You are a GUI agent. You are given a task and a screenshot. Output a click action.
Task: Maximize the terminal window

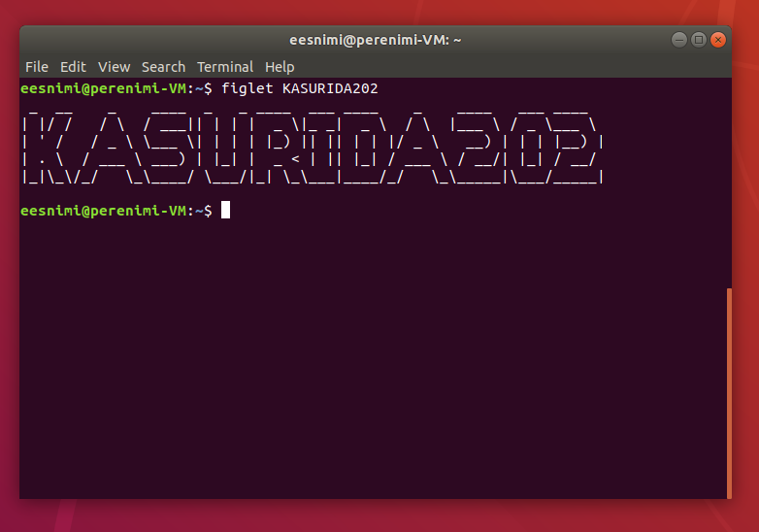point(698,40)
